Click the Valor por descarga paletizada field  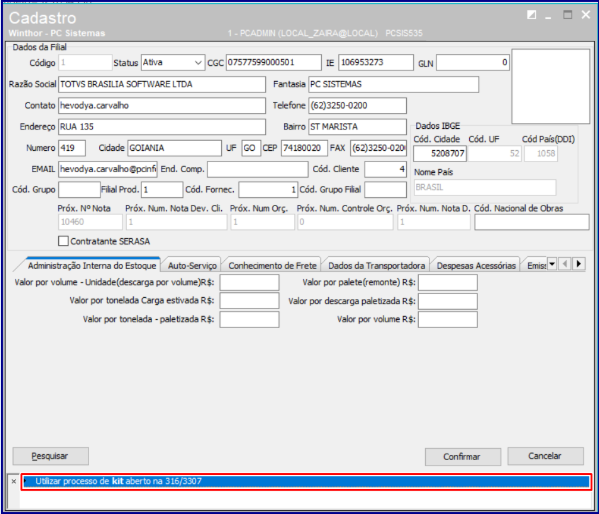click(x=448, y=301)
